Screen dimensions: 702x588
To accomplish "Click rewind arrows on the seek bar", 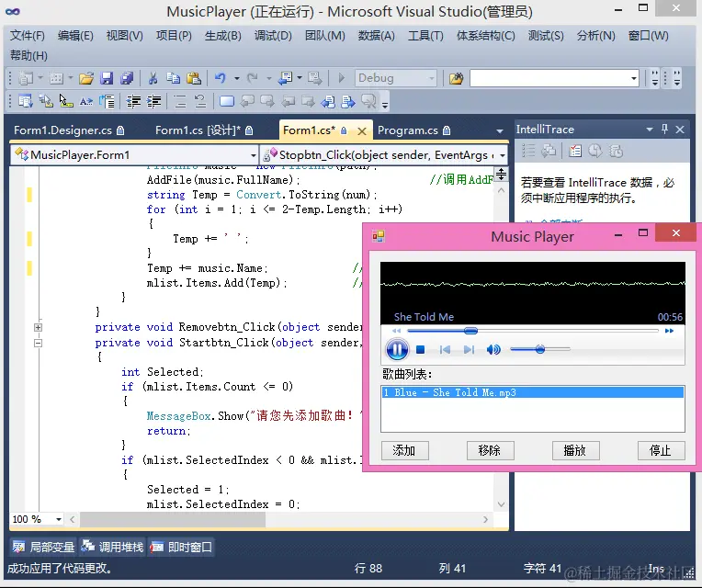I will [396, 331].
